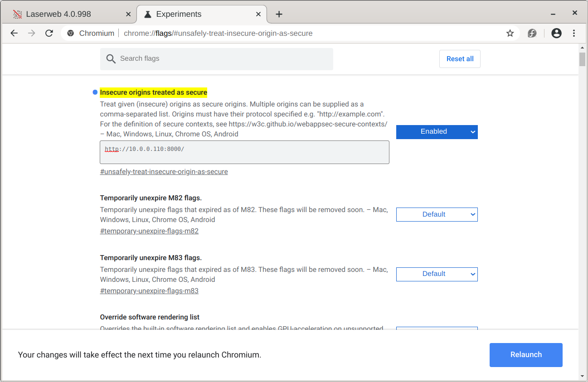Viewport: 588px width, 382px height.
Task: Close the Laserweb 4.0.998 tab
Action: pyautogui.click(x=128, y=14)
